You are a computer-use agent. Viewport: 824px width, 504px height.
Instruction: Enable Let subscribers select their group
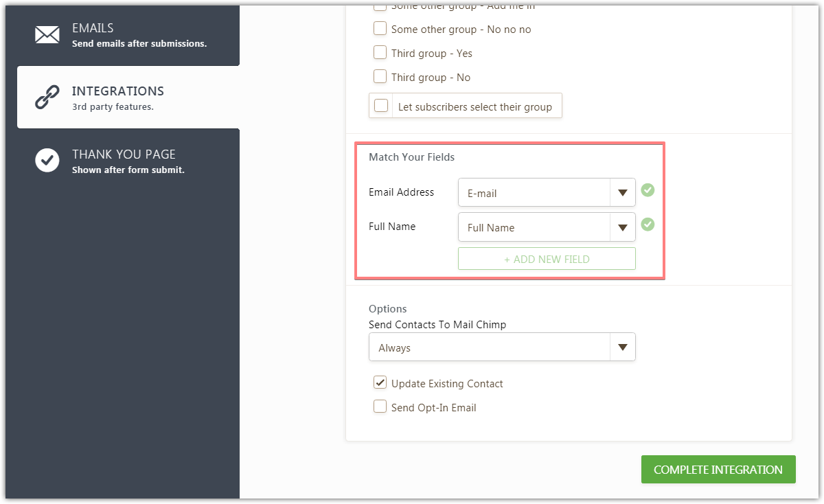[x=381, y=105]
